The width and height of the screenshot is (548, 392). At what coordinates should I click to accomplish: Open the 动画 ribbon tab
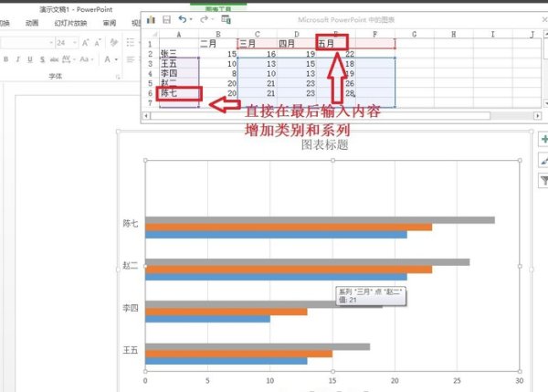point(32,23)
